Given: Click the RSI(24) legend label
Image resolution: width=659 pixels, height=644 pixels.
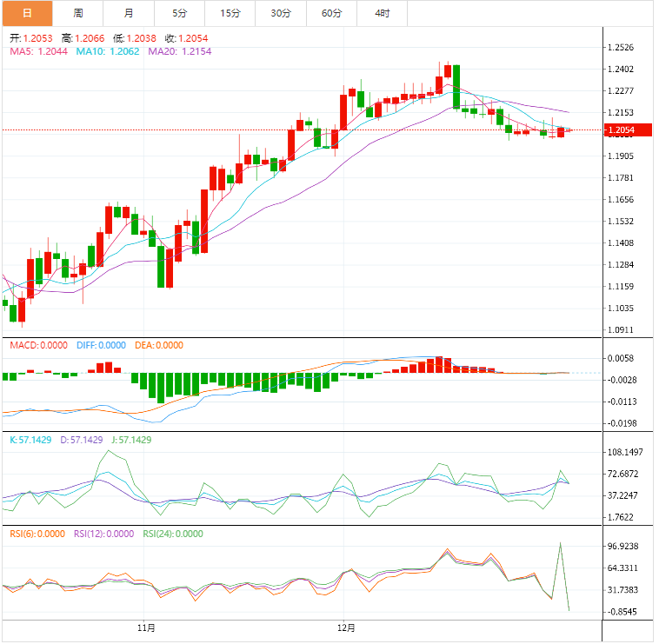Looking at the screenshot, I should click(x=172, y=534).
